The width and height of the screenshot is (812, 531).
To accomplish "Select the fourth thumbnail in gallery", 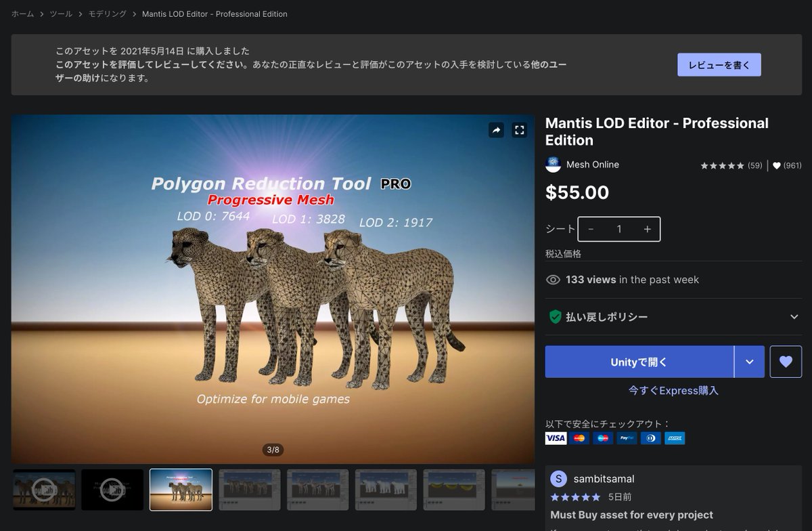I will pos(250,490).
